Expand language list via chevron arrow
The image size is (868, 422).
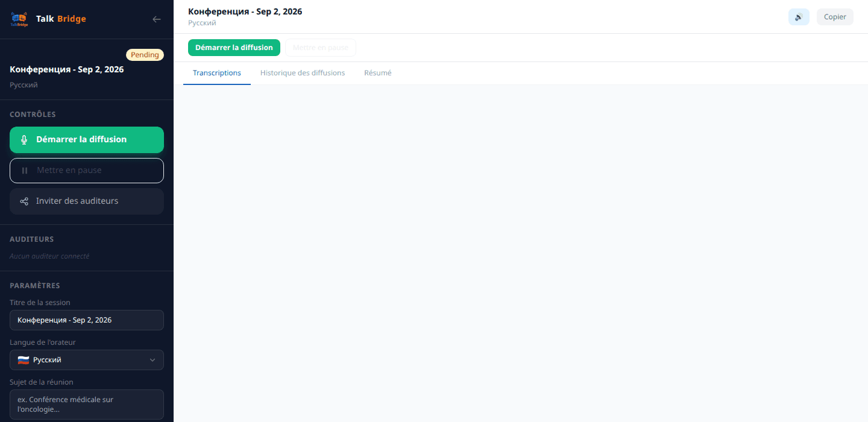coord(153,360)
